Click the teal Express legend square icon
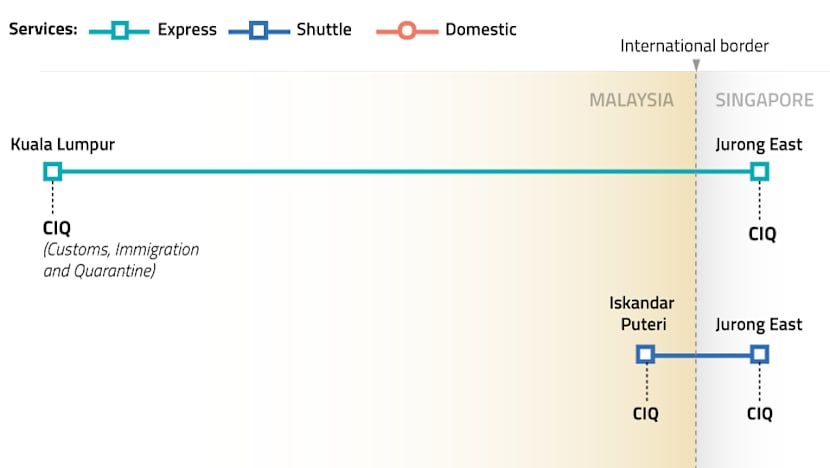The width and height of the screenshot is (830, 468). pos(119,30)
